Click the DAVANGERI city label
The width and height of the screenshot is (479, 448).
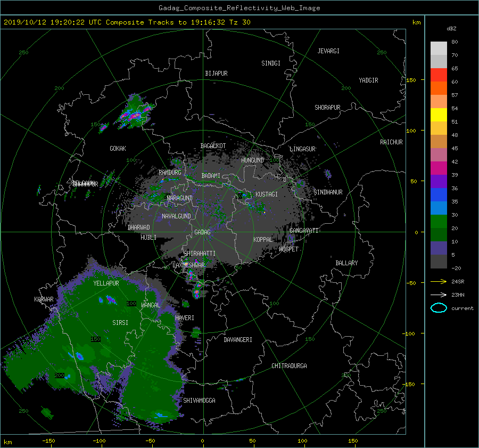pyautogui.click(x=238, y=340)
